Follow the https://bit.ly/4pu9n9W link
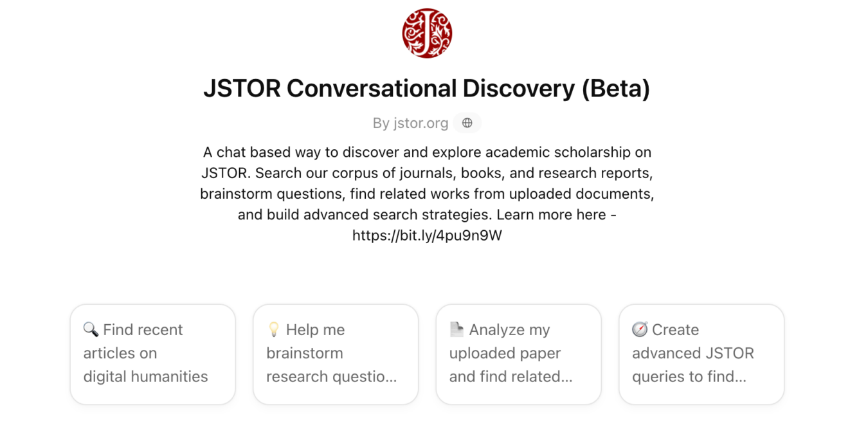Image resolution: width=868 pixels, height=438 pixels. tap(426, 235)
